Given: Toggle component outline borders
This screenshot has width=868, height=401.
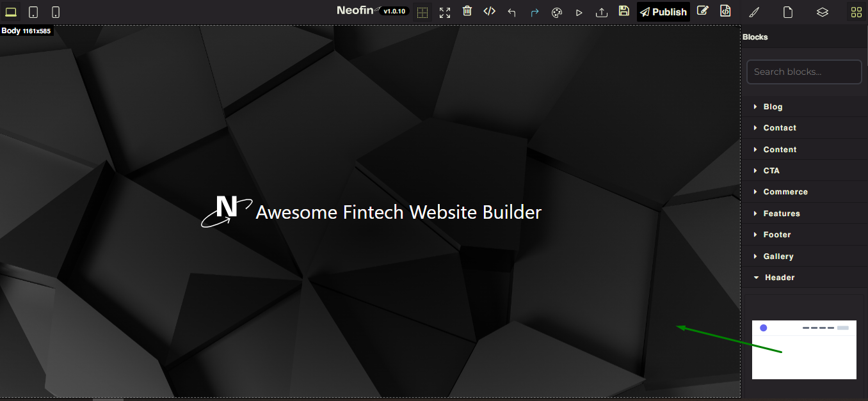Looking at the screenshot, I should pos(422,12).
